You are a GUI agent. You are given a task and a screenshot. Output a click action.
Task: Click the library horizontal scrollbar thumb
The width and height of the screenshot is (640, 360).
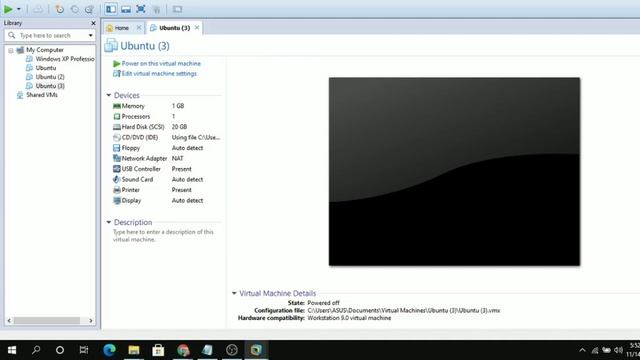[x=47, y=321]
